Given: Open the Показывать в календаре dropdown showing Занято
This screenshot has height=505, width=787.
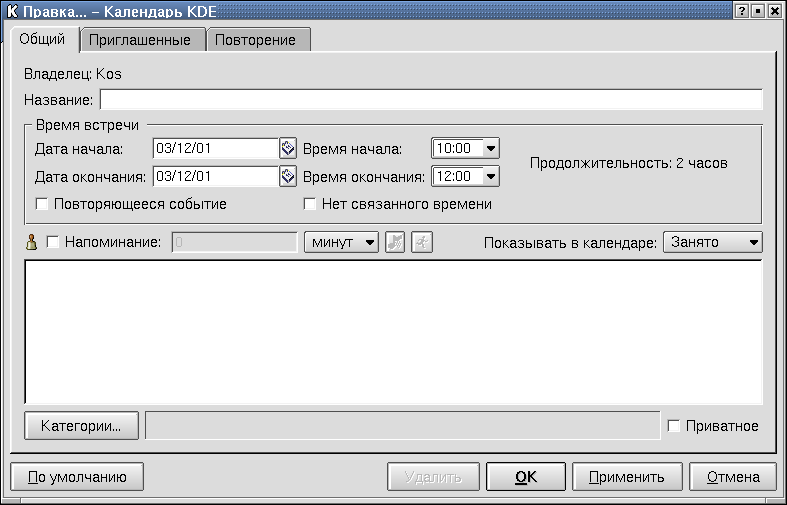Looking at the screenshot, I should (x=753, y=242).
